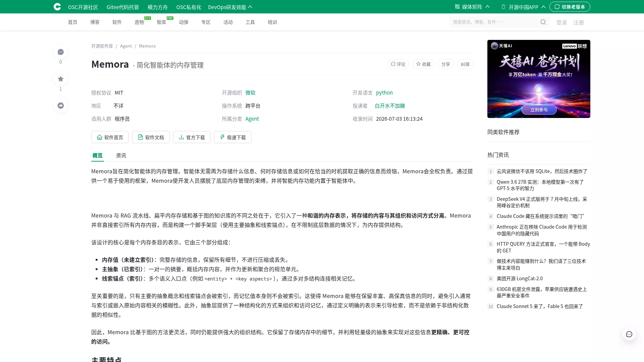
Task: Click the search magnifier icon
Action: click(543, 22)
